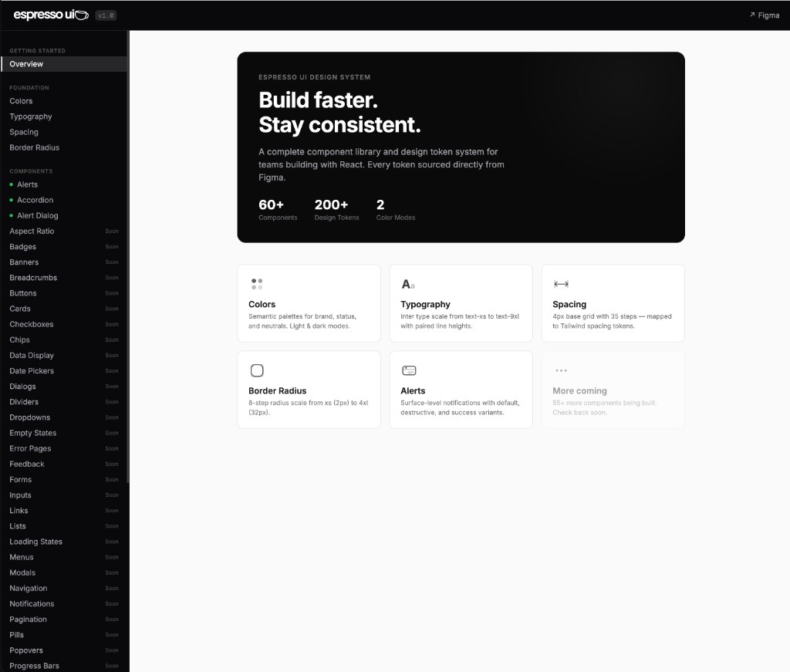Click Chips sidebar item
This screenshot has height=672, width=790.
(x=64, y=340)
